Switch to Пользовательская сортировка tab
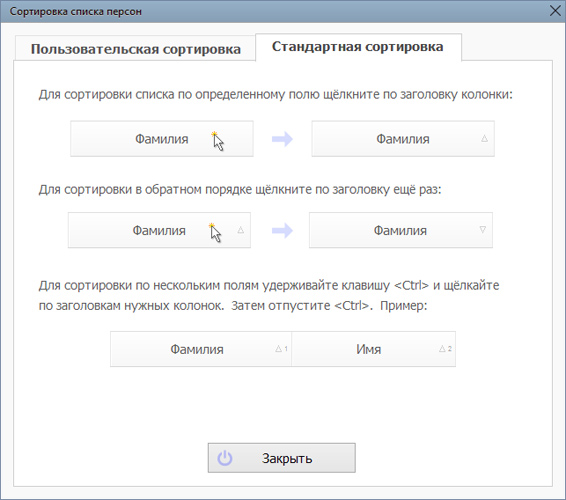Viewport: 566px width, 500px height. (x=135, y=49)
